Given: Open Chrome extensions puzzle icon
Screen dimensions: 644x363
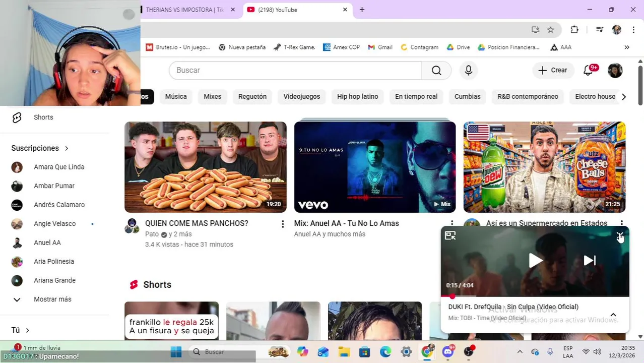Looking at the screenshot, I should coord(574,30).
